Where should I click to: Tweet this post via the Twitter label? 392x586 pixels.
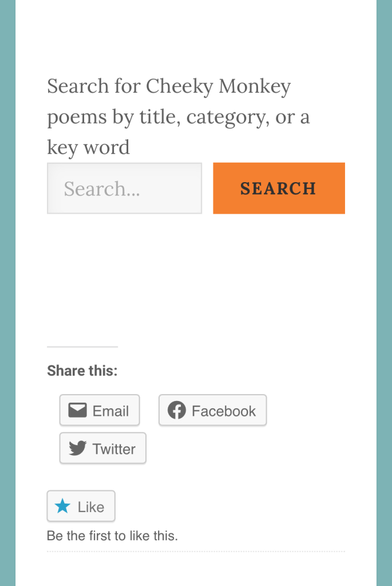(114, 449)
